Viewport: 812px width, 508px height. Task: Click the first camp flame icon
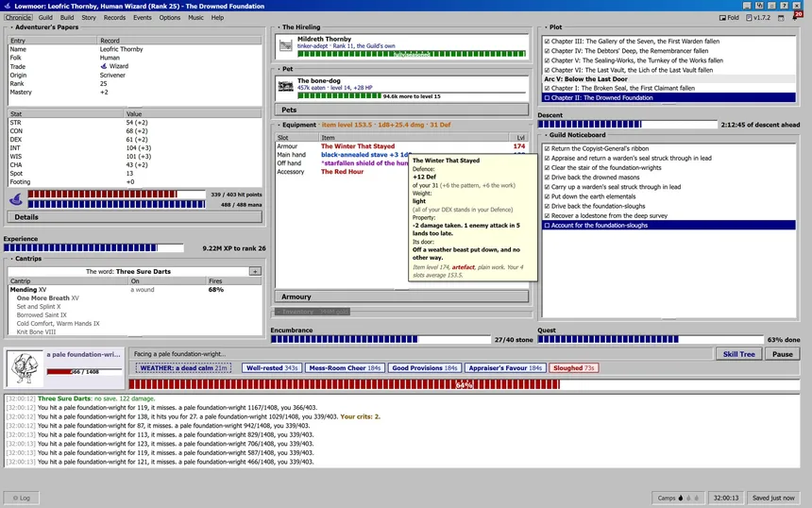pos(681,499)
